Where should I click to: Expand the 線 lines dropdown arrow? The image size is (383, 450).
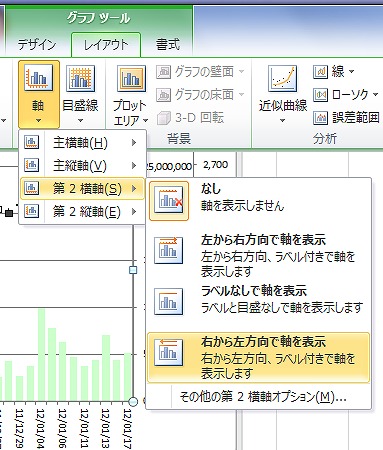click(351, 71)
